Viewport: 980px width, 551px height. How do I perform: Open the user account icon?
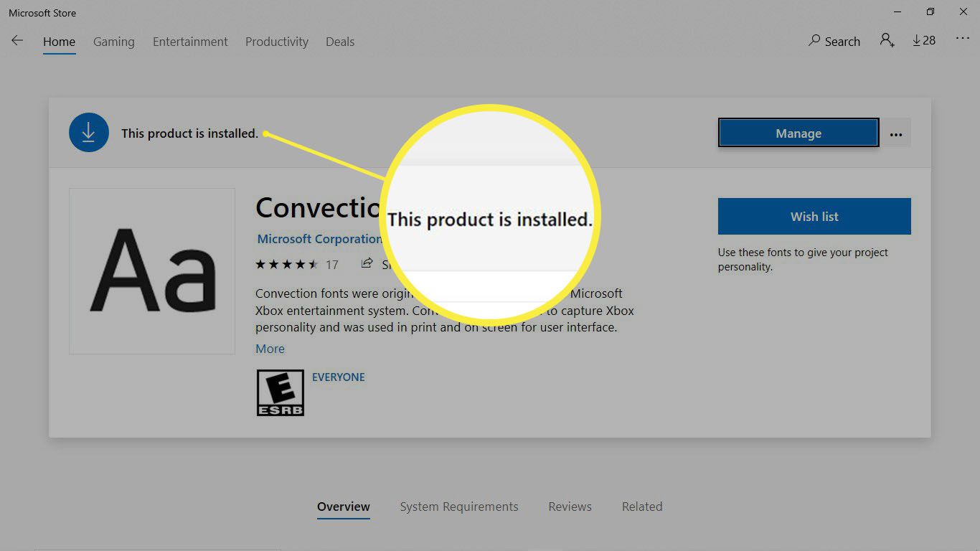[x=887, y=40]
